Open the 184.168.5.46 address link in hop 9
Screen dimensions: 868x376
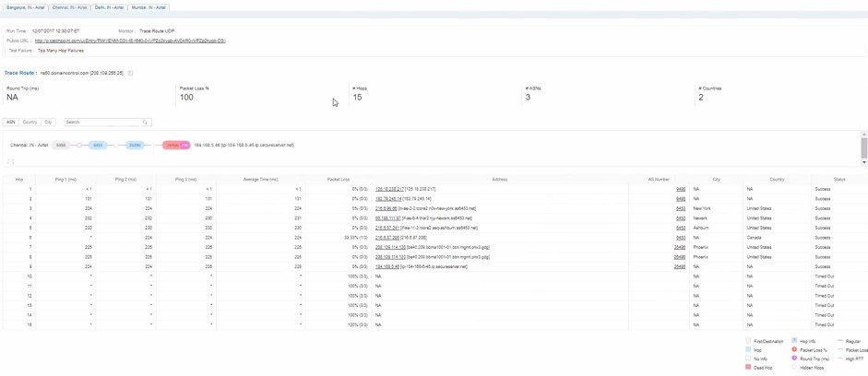[387, 266]
